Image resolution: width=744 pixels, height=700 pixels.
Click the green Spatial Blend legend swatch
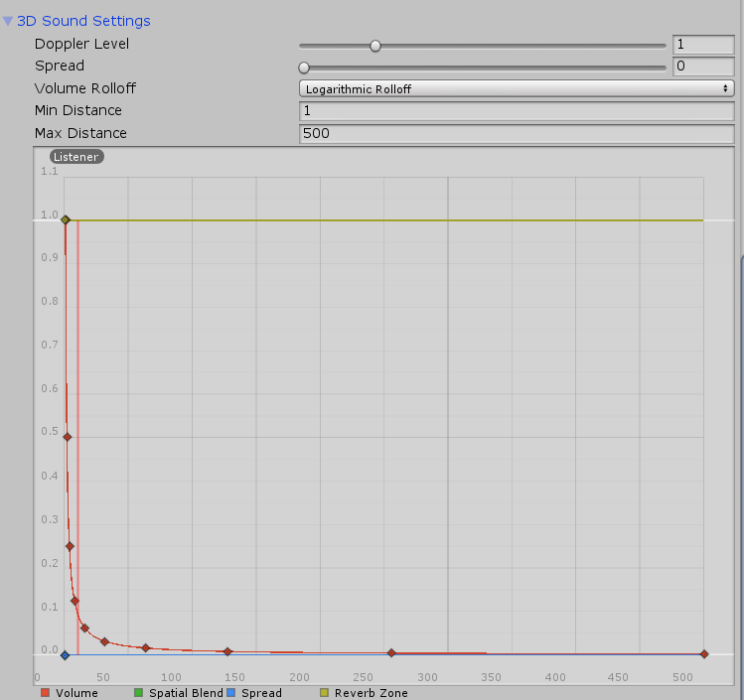pyautogui.click(x=138, y=693)
